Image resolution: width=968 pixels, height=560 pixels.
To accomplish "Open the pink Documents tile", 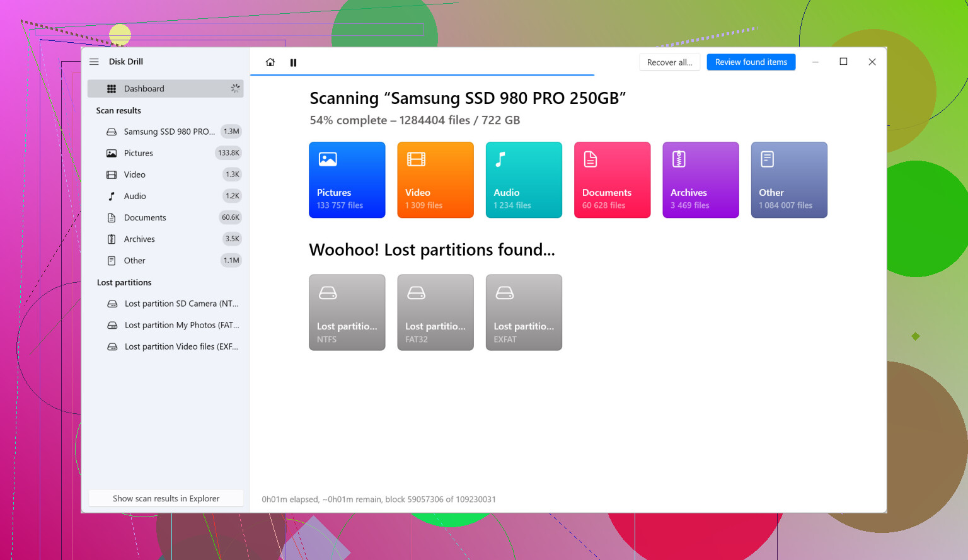I will (x=613, y=180).
